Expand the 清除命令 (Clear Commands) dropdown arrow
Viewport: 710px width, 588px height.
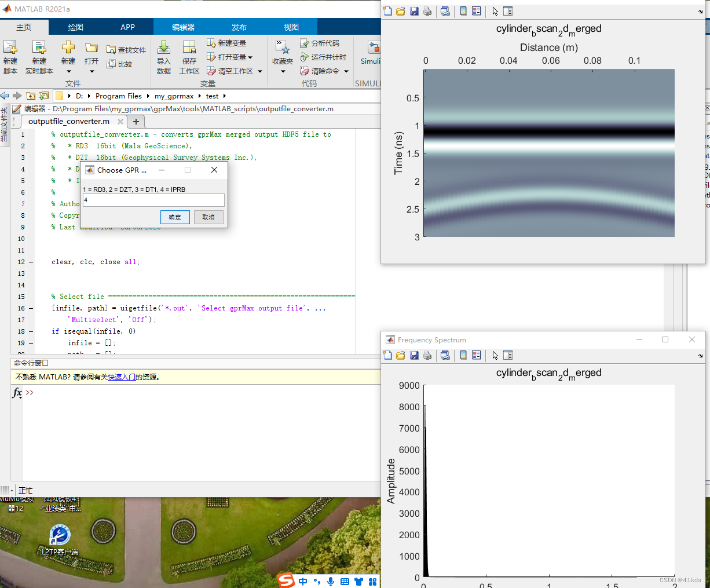[x=346, y=71]
